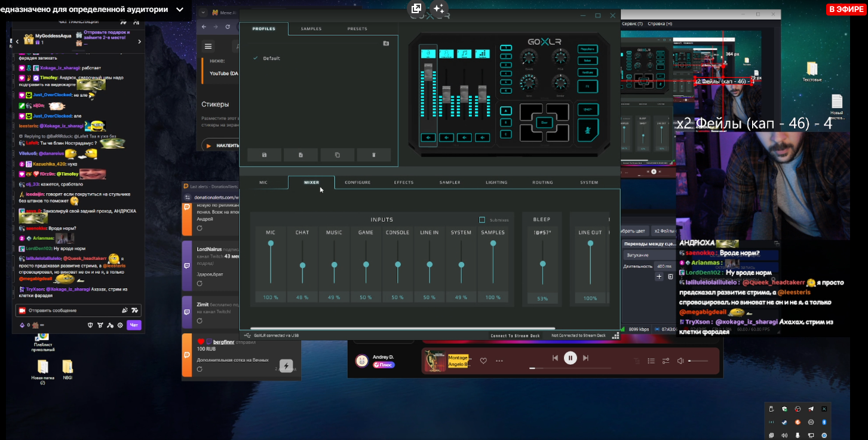This screenshot has width=868, height=440.
Task: Open the NBG! desktop folder
Action: point(68,370)
